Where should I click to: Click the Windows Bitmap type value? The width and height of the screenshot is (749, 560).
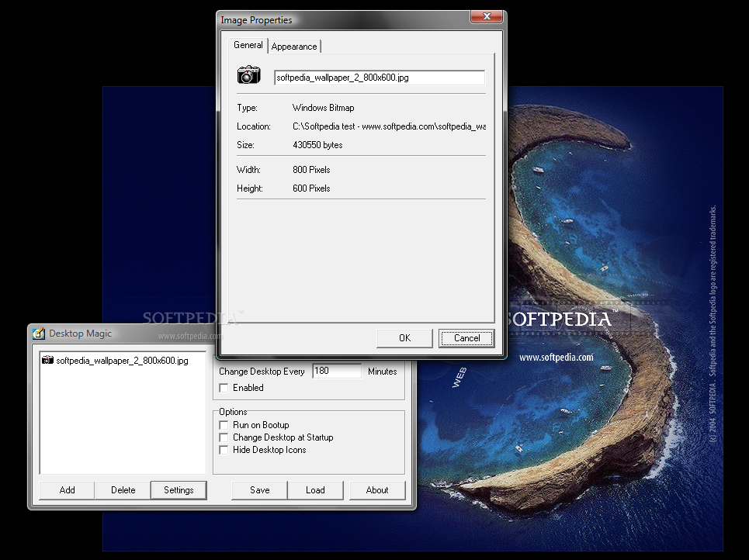(324, 108)
